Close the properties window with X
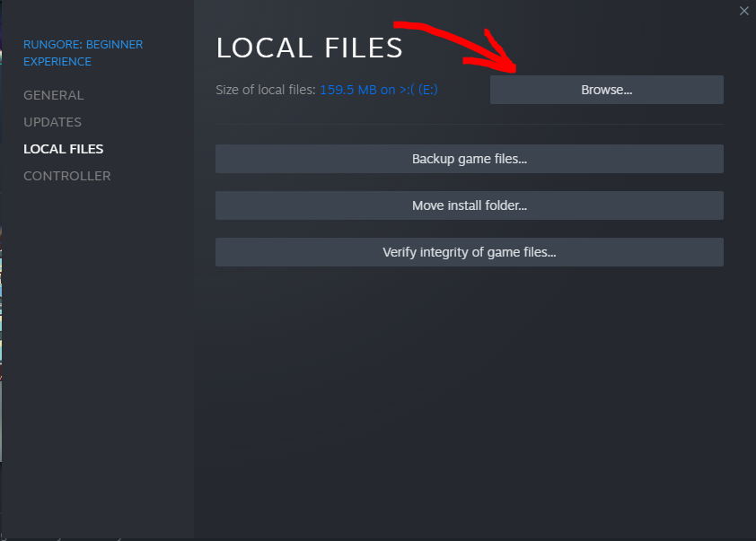Screen dimensions: 756x541 point(743,11)
